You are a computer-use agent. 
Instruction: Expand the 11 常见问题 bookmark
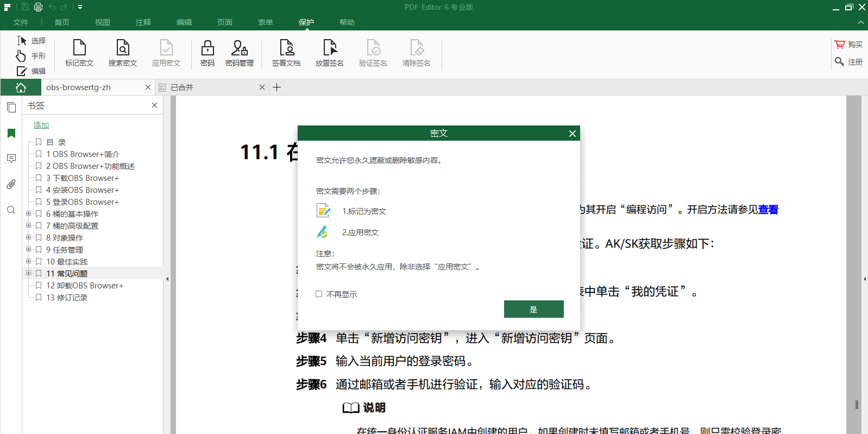[28, 273]
